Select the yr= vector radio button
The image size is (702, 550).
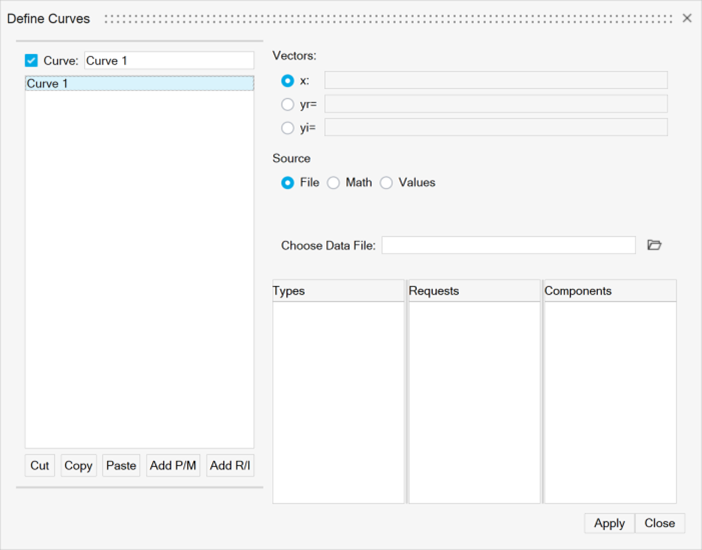coord(288,104)
